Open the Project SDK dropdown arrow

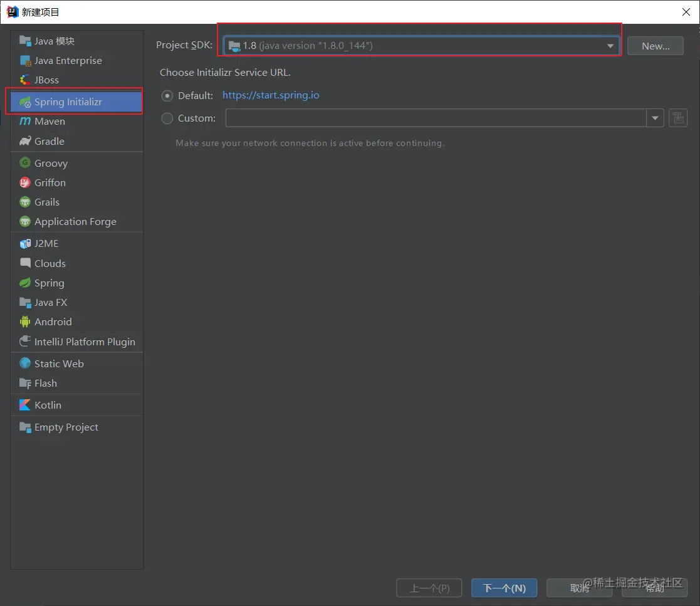click(x=610, y=46)
